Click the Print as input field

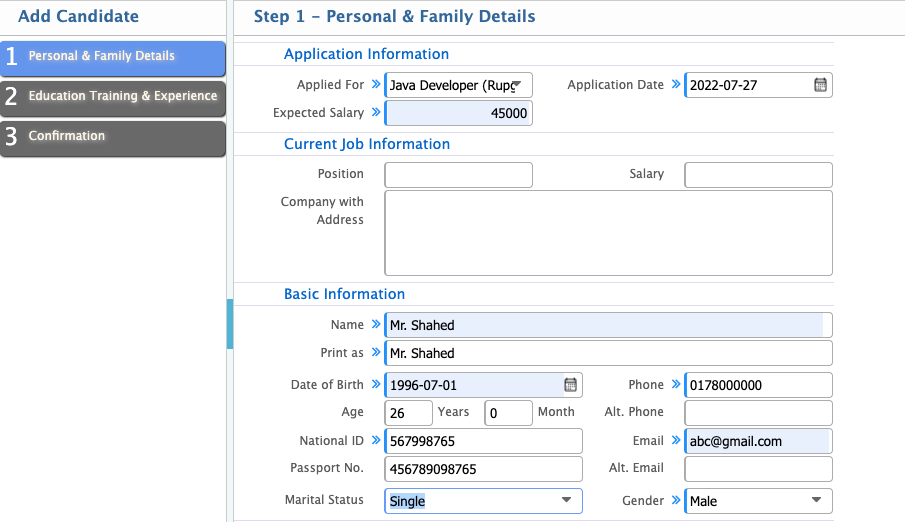click(608, 353)
